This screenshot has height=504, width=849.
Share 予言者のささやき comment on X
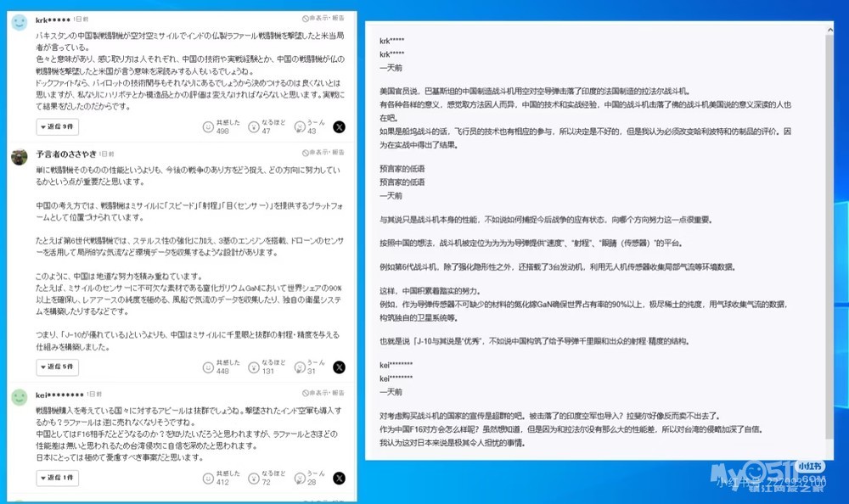click(339, 367)
